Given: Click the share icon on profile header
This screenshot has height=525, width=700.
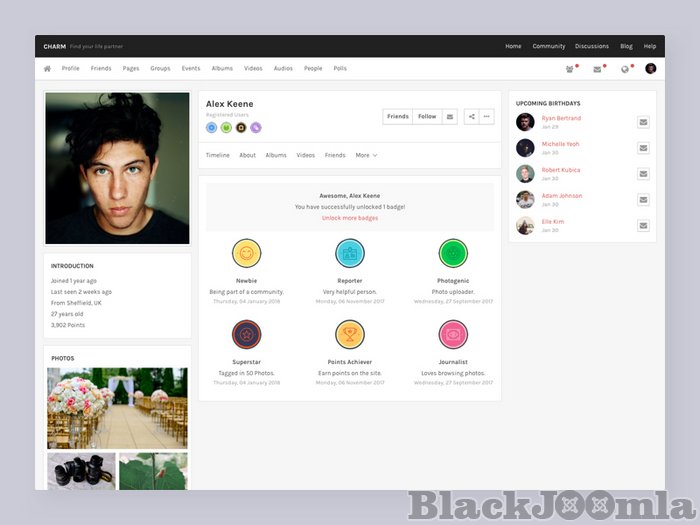Looking at the screenshot, I should (x=472, y=117).
